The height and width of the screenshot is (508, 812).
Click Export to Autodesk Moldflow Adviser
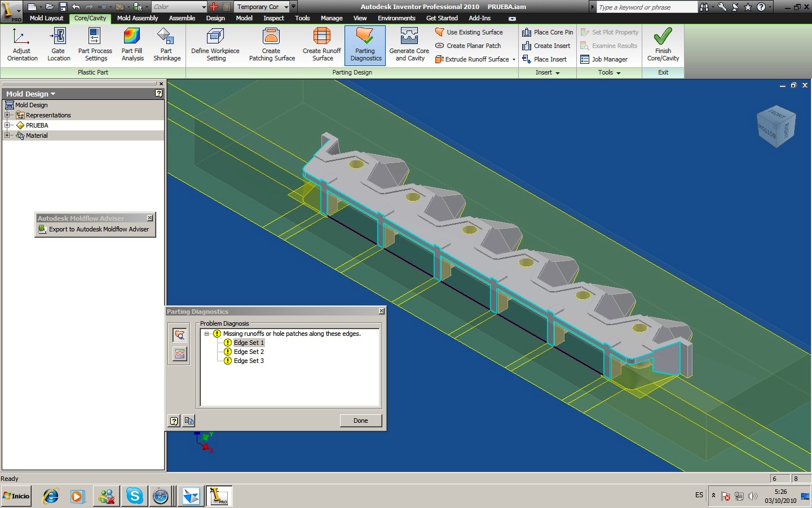[94, 229]
